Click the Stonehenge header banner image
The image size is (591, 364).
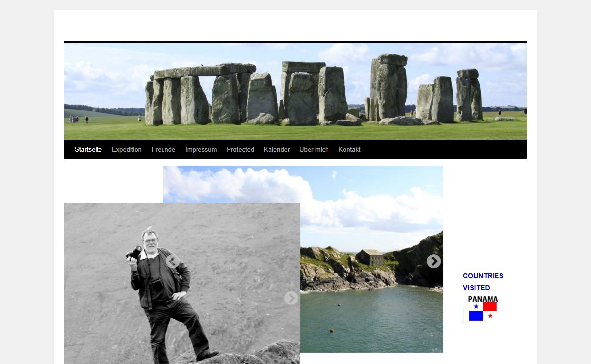pyautogui.click(x=295, y=91)
